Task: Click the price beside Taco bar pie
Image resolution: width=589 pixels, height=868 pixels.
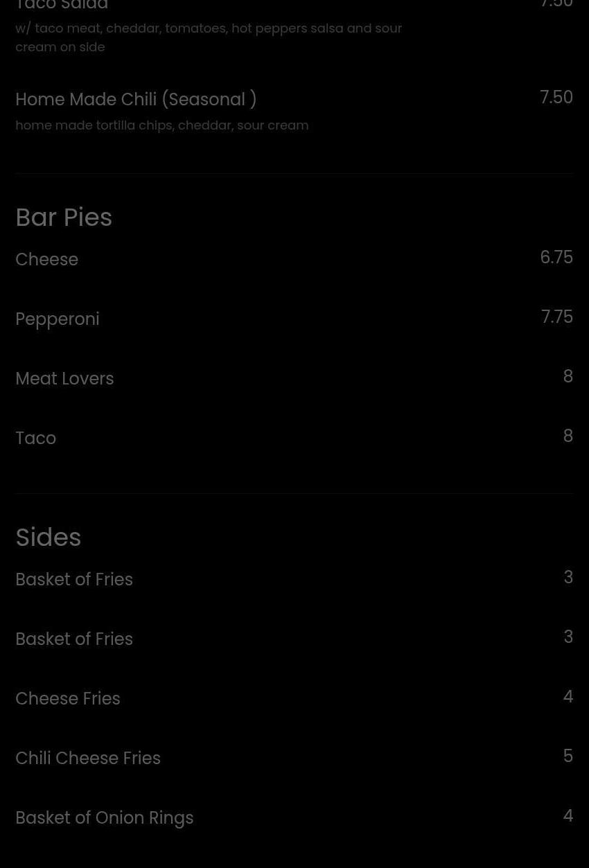Action: pyautogui.click(x=568, y=436)
